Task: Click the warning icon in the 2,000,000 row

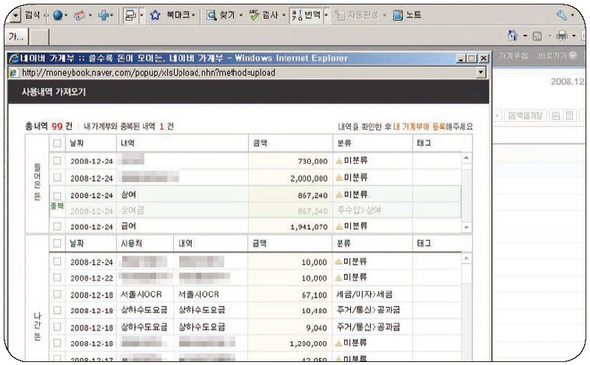Action: click(339, 178)
